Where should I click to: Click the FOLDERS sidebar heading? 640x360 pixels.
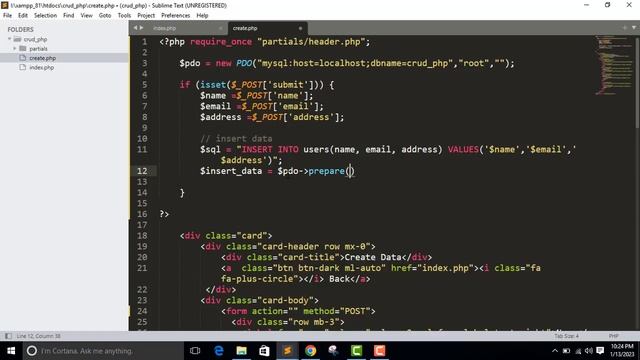(20, 29)
